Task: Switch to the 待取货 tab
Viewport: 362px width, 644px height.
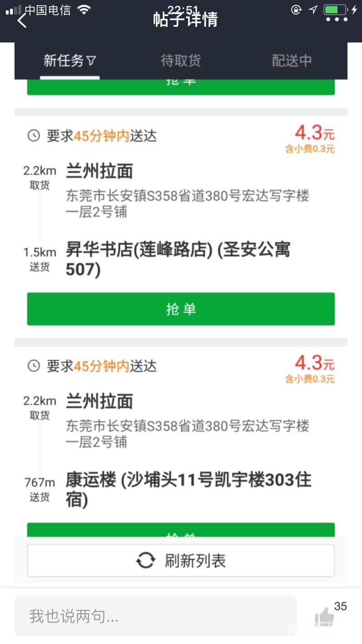Action: (x=181, y=61)
